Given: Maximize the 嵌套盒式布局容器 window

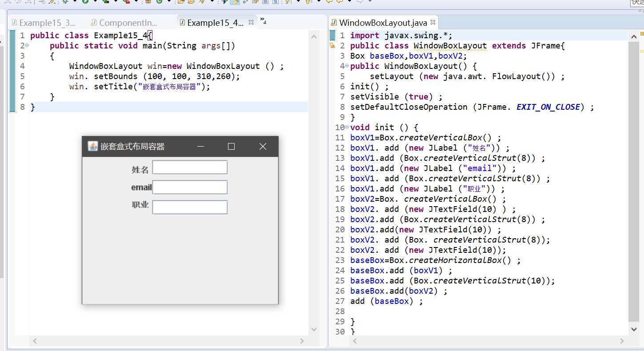Looking at the screenshot, I should (x=231, y=147).
